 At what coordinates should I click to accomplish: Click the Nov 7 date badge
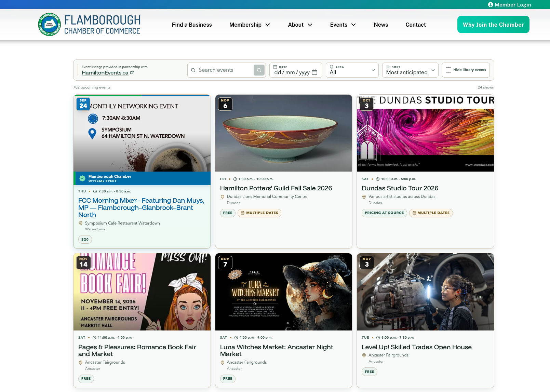(225, 262)
